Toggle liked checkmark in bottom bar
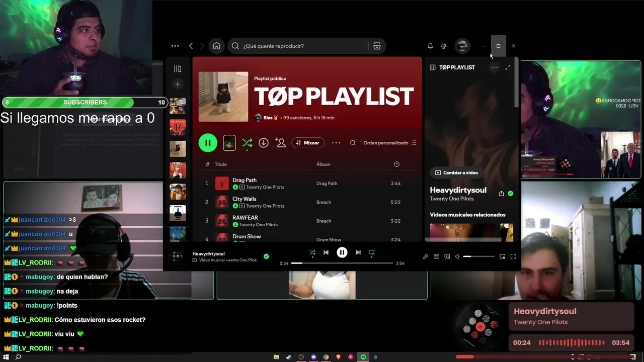This screenshot has height=362, width=644. pyautogui.click(x=266, y=256)
